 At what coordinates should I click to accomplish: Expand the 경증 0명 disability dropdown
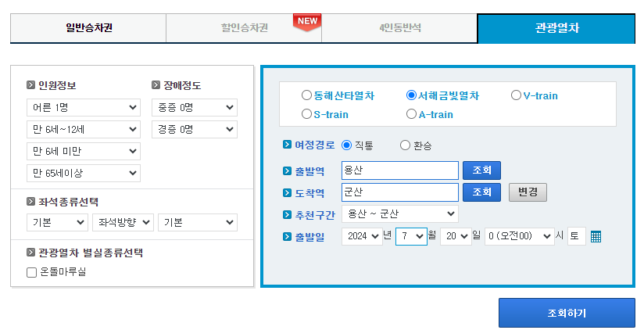point(195,130)
